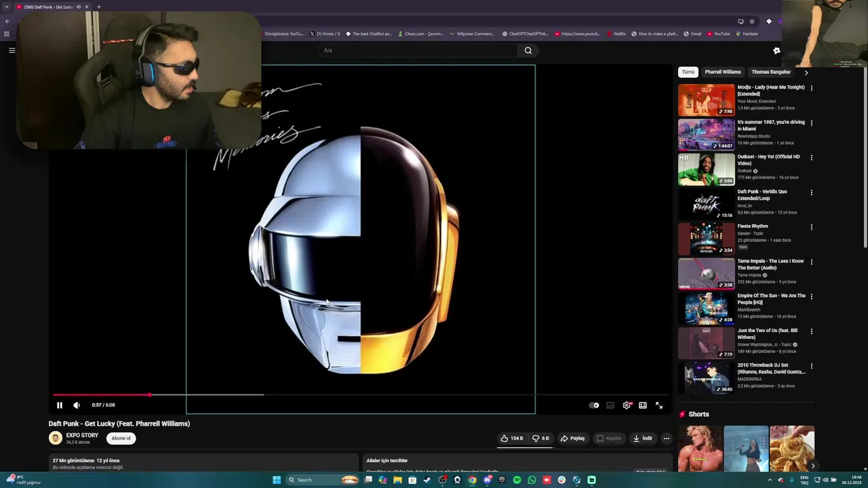The image size is (868, 488).
Task: Switch the player to theater mode
Action: pos(643,405)
